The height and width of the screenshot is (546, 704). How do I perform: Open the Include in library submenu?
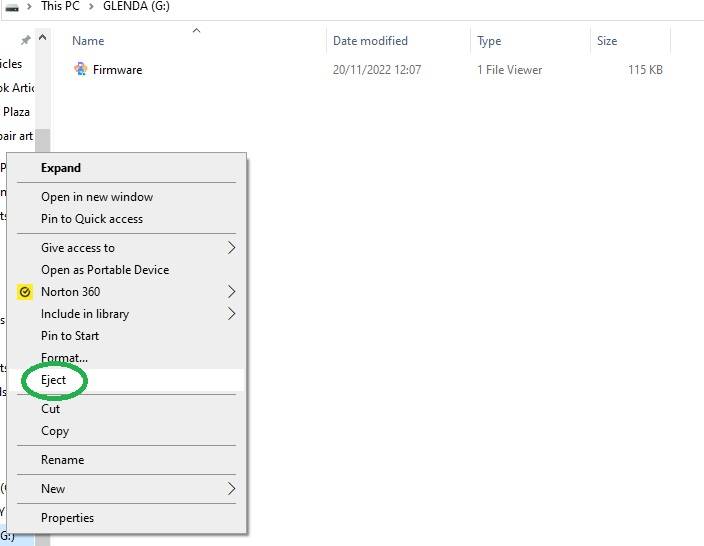127,314
